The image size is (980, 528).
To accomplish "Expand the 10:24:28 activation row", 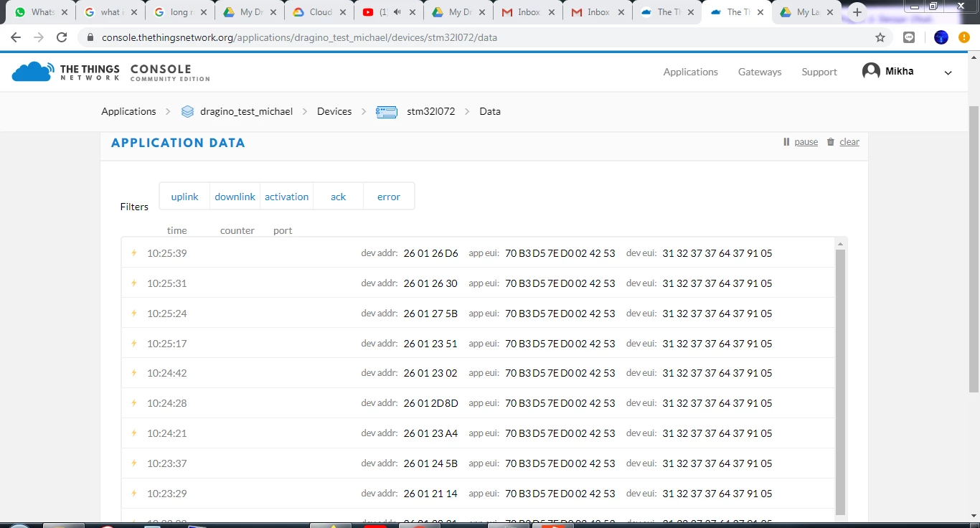I will [x=478, y=403].
